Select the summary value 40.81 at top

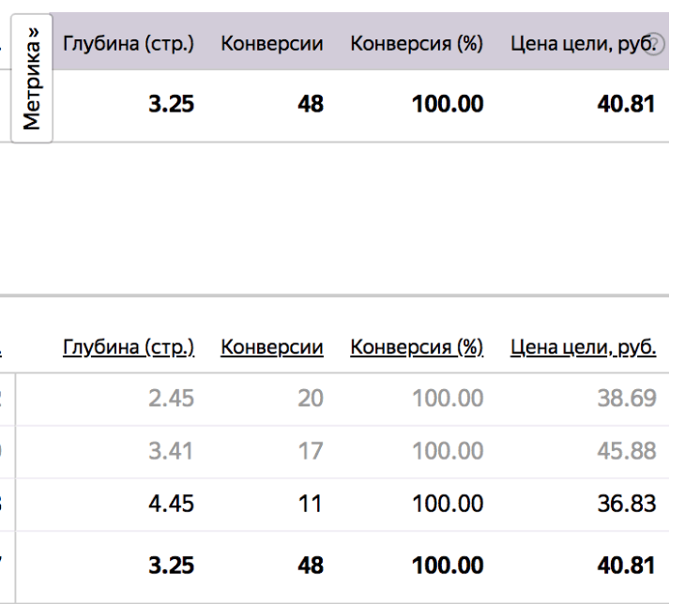[626, 104]
